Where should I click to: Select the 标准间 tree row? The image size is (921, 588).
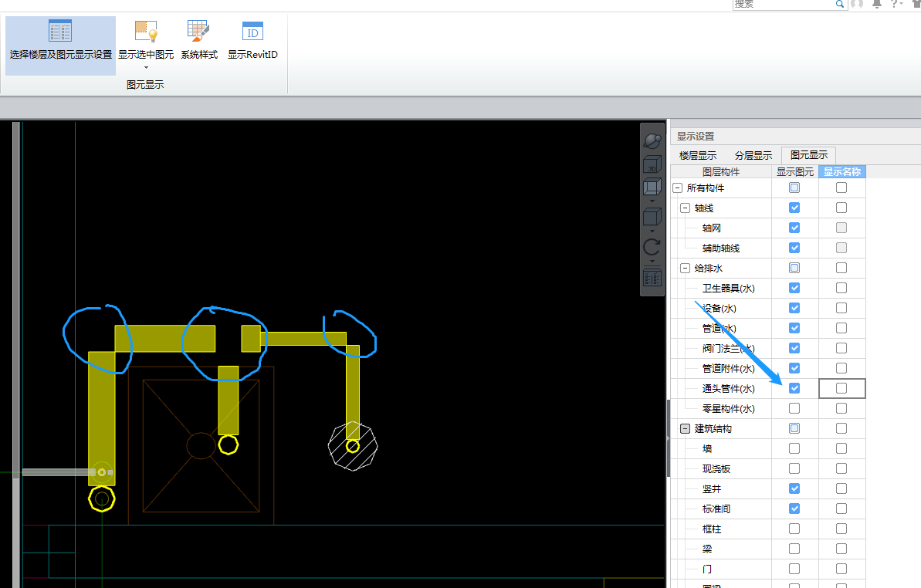(716, 509)
